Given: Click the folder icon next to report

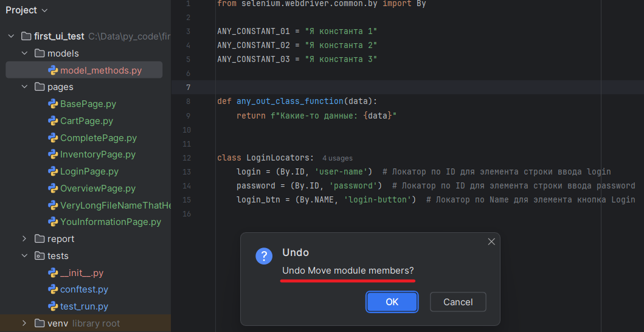Looking at the screenshot, I should [40, 239].
